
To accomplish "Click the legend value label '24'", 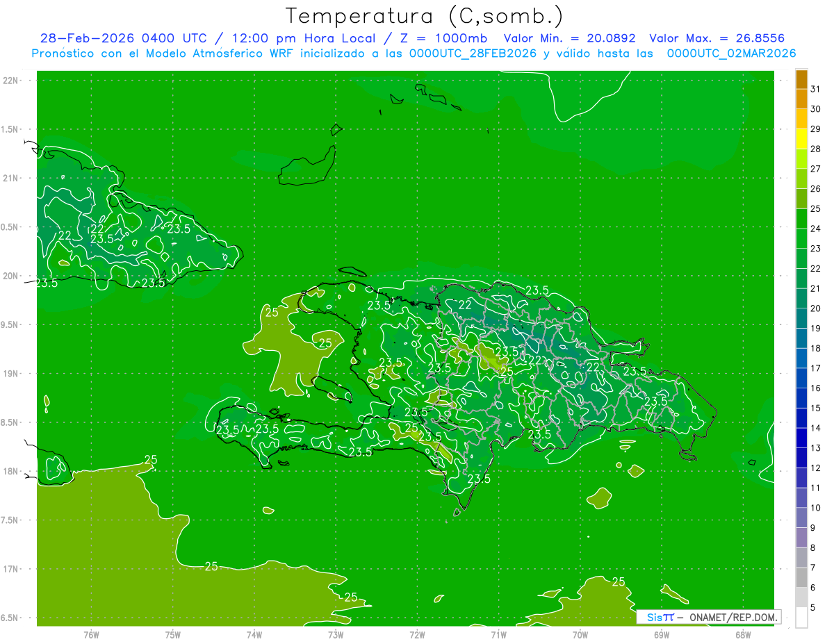I will coord(815,229).
